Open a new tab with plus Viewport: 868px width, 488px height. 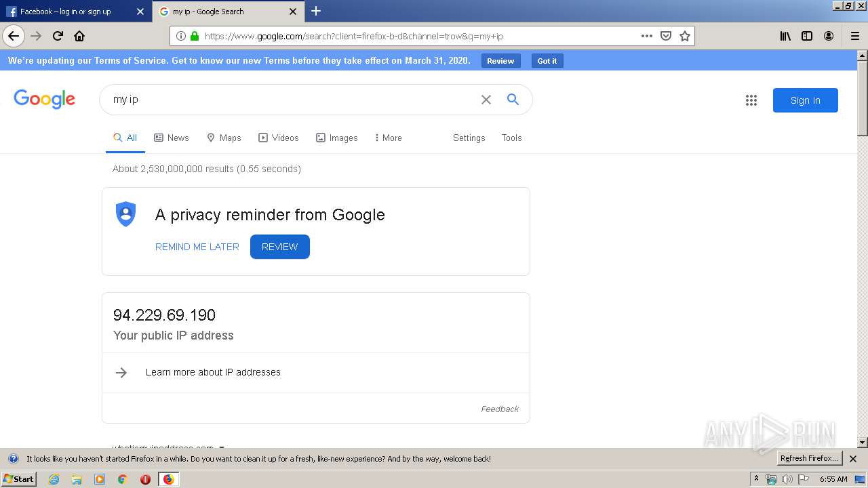point(316,11)
